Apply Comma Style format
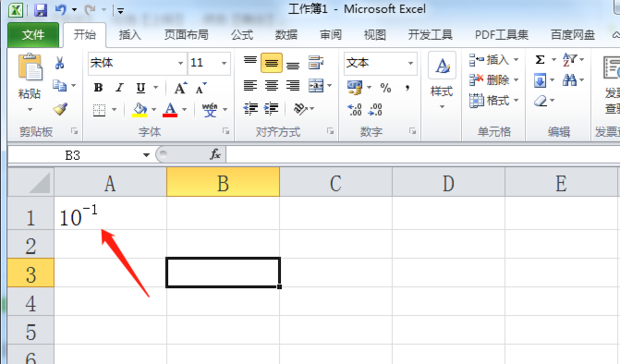The width and height of the screenshot is (620, 364). pyautogui.click(x=407, y=88)
